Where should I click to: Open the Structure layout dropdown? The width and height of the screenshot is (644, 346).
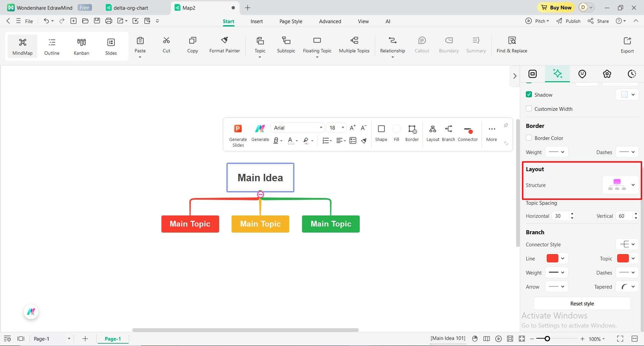click(x=633, y=185)
